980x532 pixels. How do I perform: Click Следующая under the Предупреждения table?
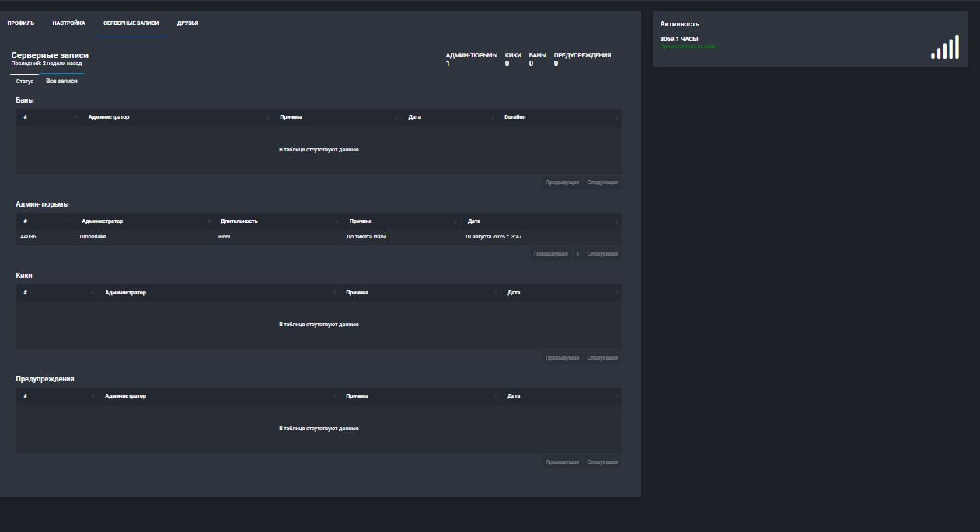click(x=602, y=462)
